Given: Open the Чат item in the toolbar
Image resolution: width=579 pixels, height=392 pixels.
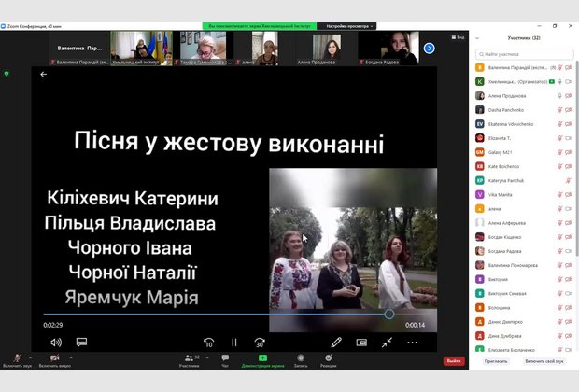Looking at the screenshot, I should coord(225,360).
